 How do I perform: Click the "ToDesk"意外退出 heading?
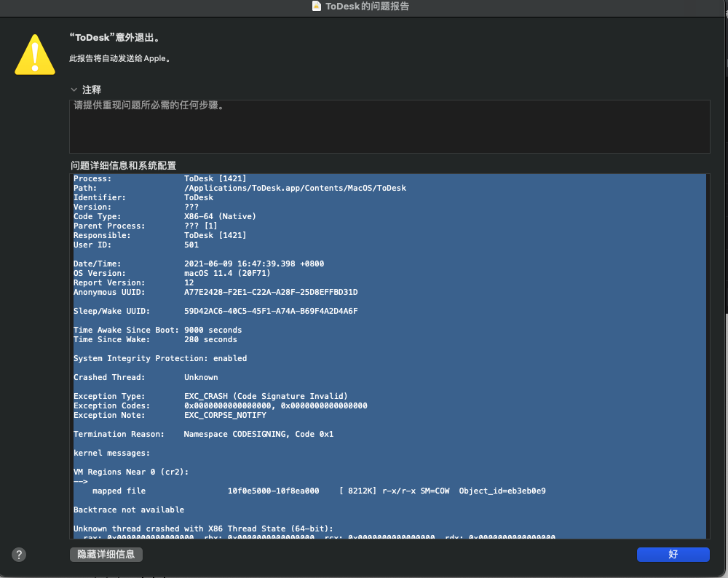pos(114,38)
